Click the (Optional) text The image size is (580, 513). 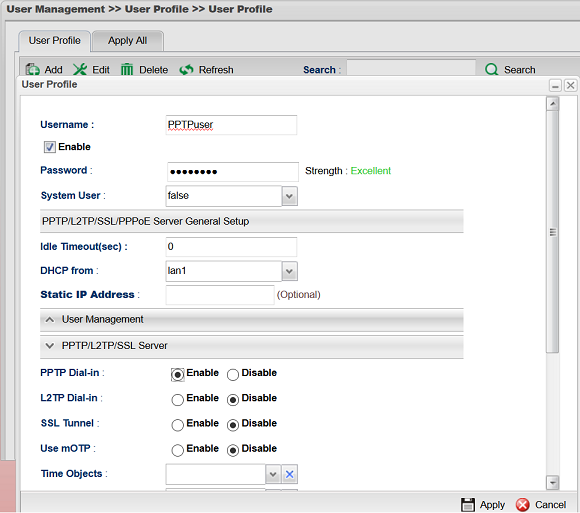click(x=299, y=295)
